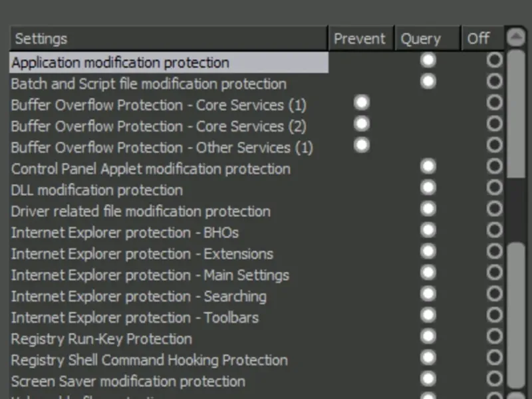This screenshot has height=399, width=532.
Task: Click the Prevent column header
Action: (360, 39)
